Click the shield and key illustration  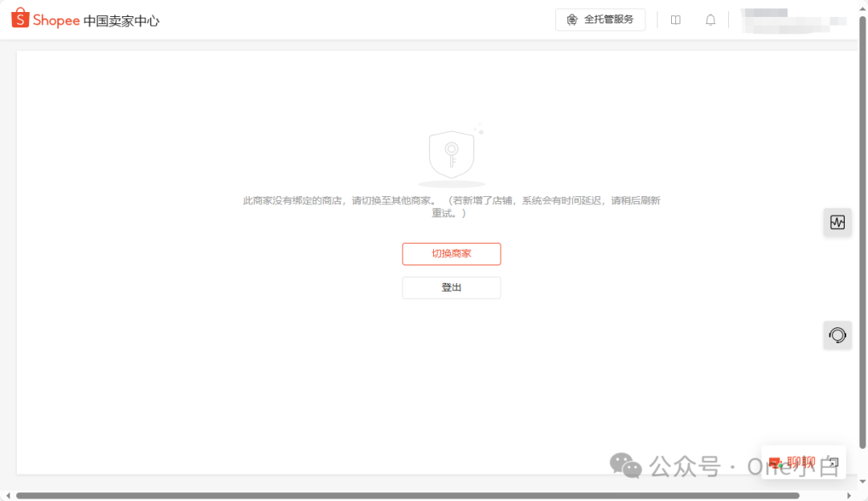pos(451,153)
